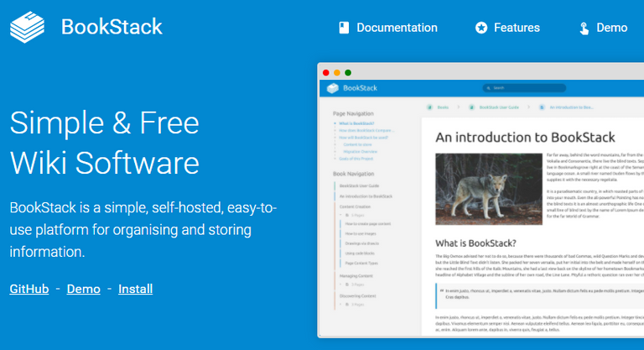644x350 pixels.
Task: Open the Features nav item
Action: point(507,28)
